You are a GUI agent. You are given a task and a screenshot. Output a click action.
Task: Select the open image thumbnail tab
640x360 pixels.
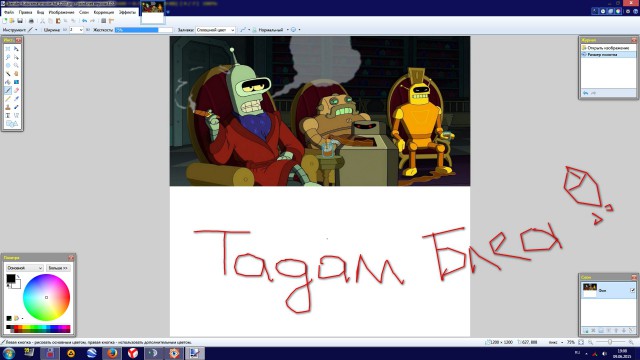152,12
